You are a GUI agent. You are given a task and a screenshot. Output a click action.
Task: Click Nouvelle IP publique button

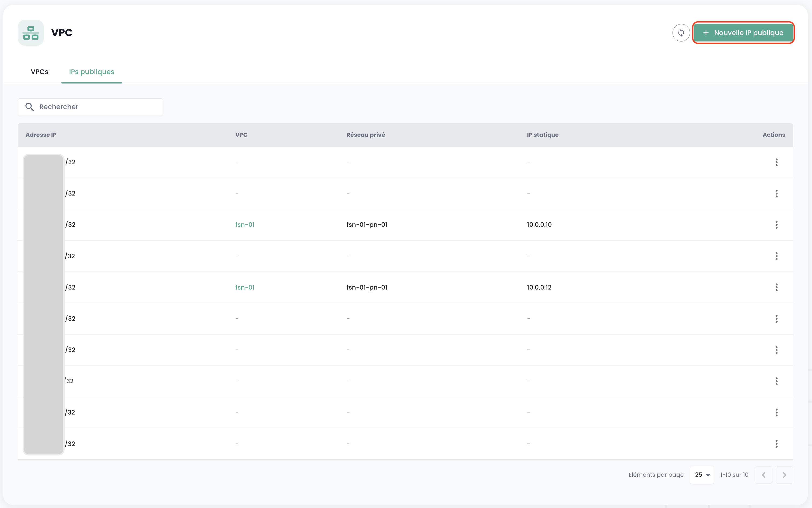[743, 33]
